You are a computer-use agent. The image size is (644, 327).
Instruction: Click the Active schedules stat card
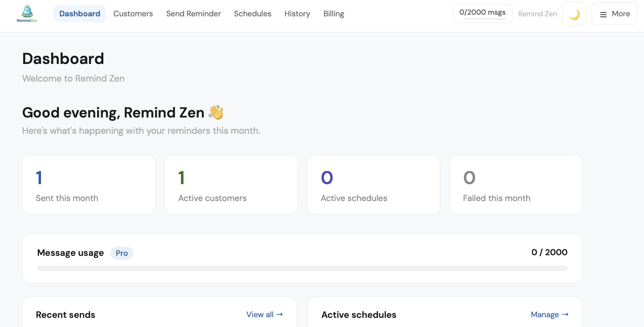tap(373, 185)
